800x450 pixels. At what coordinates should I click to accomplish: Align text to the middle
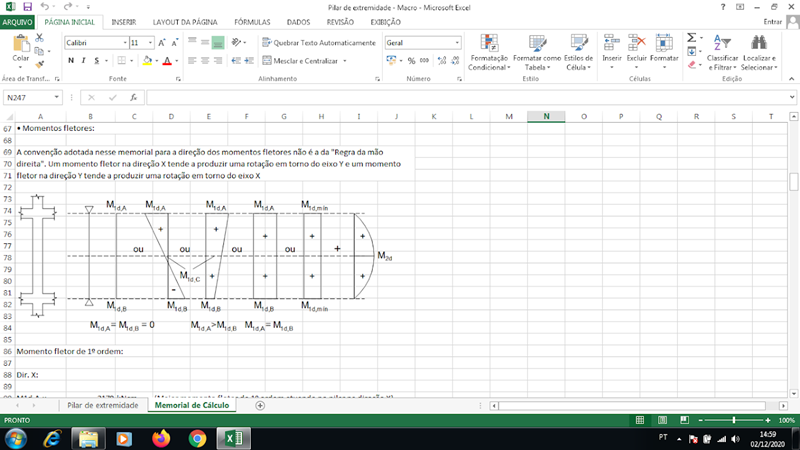point(205,42)
